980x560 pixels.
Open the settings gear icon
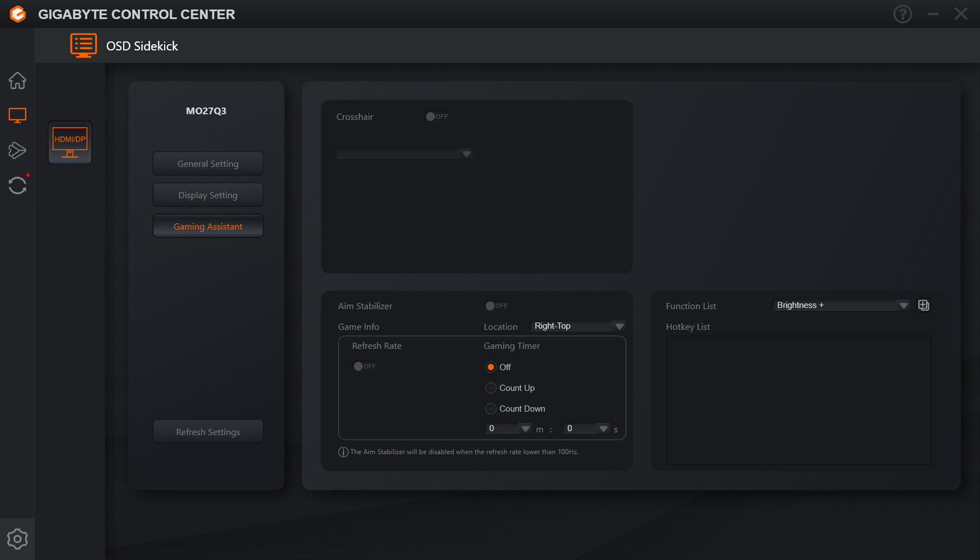(x=17, y=539)
